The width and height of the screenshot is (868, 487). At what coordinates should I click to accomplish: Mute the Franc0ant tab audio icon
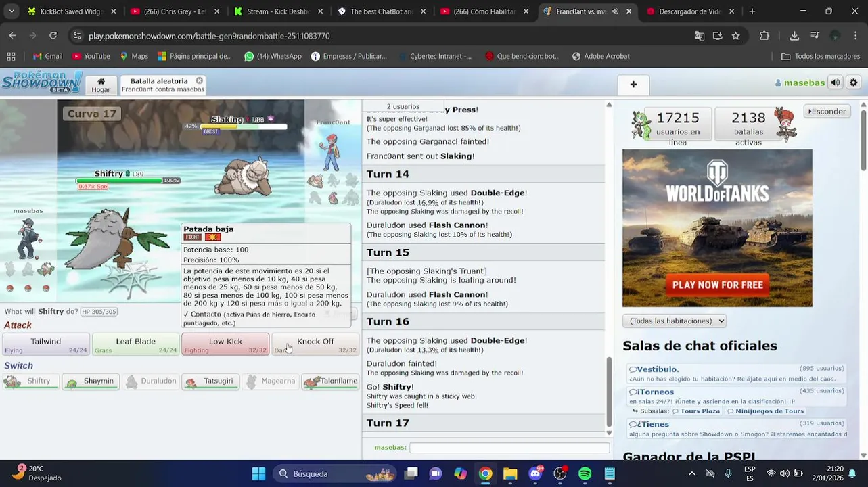point(615,11)
